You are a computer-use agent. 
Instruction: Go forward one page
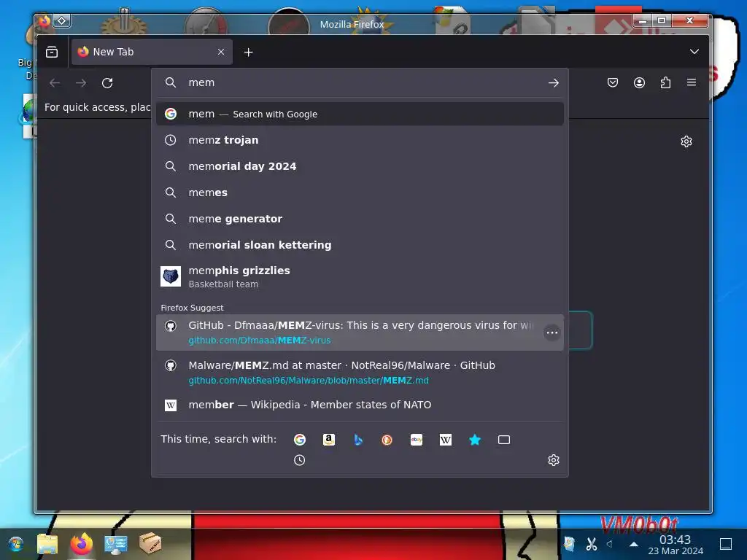(x=81, y=83)
